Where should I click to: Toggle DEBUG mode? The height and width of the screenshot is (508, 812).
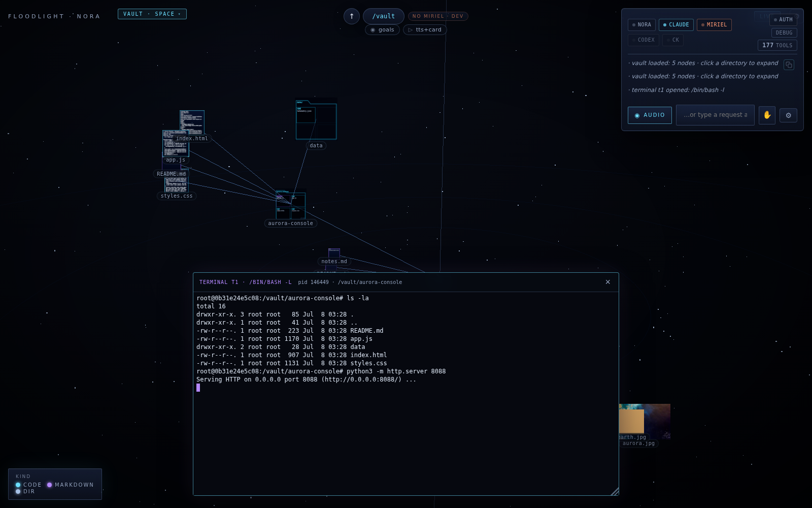pyautogui.click(x=784, y=33)
